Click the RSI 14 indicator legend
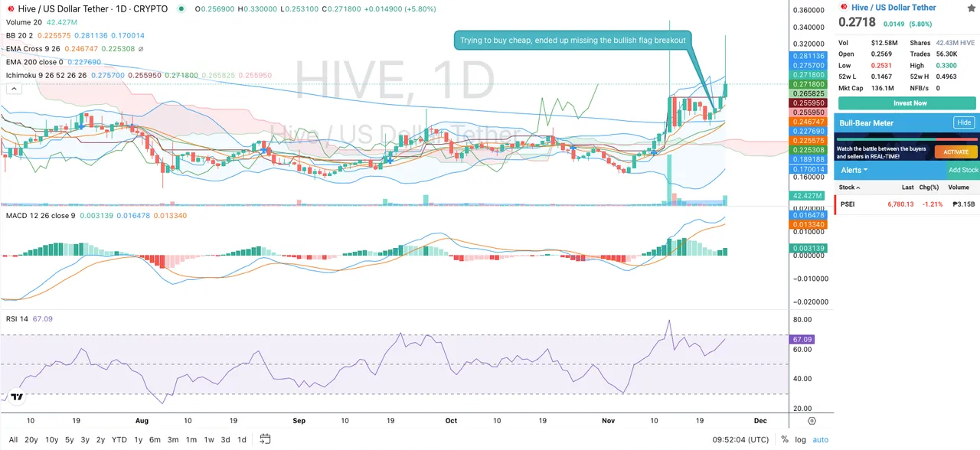The image size is (980, 450). tap(17, 318)
